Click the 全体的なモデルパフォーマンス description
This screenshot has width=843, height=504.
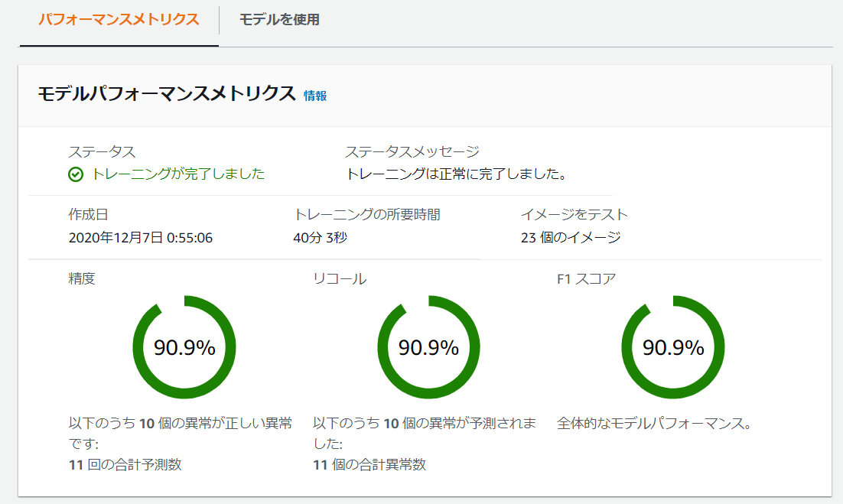[x=654, y=424]
